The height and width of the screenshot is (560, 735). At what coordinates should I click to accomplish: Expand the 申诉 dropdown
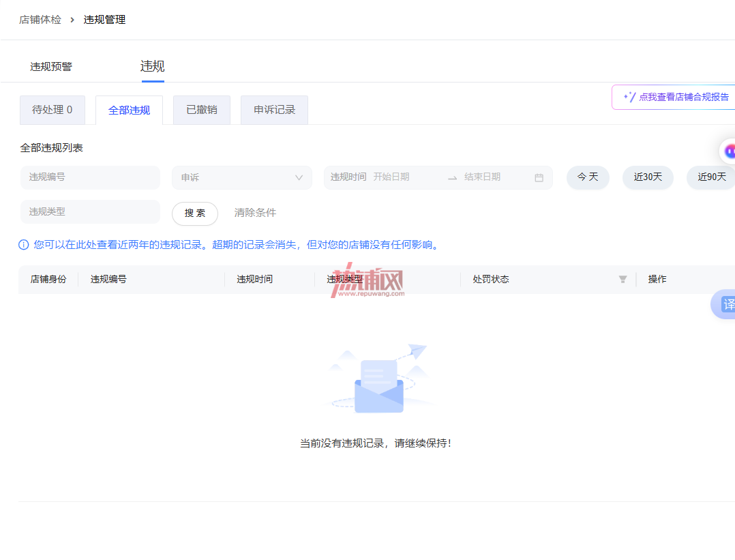tap(242, 178)
